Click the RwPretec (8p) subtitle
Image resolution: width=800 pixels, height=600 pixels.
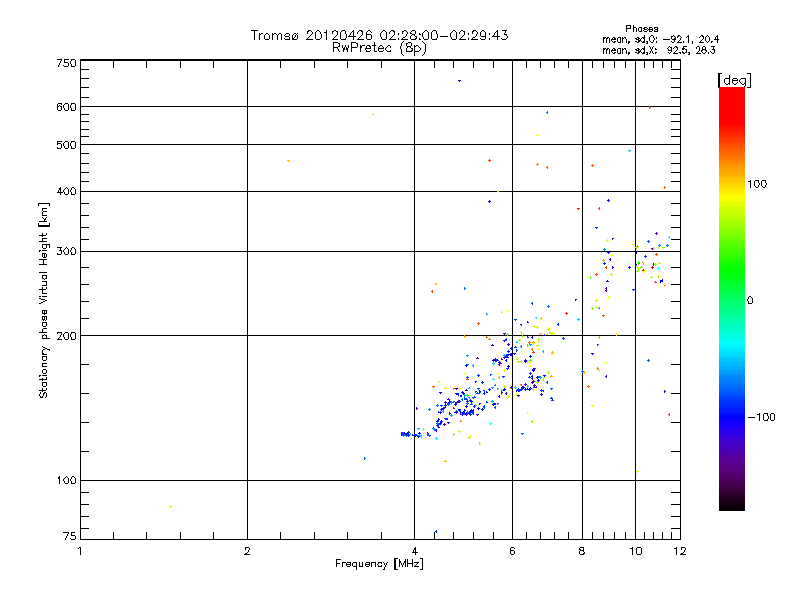(x=379, y=48)
